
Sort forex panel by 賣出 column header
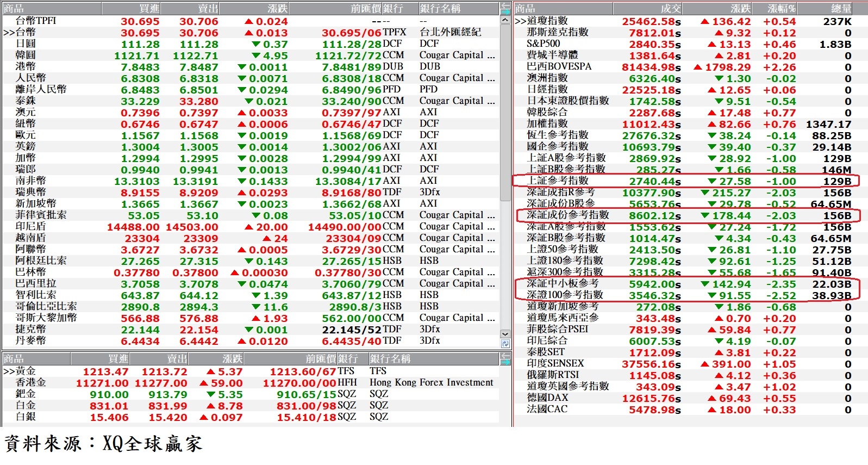190,9
